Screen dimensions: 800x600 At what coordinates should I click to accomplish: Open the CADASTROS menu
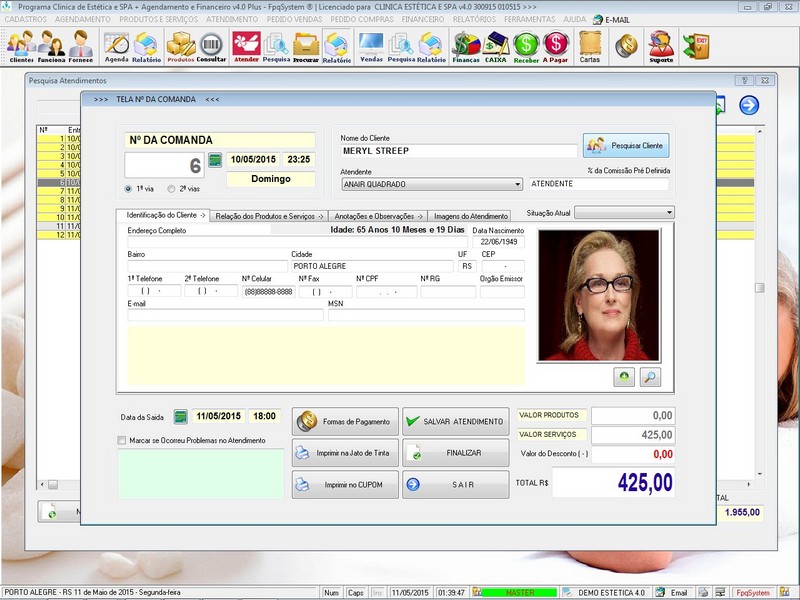[x=26, y=19]
